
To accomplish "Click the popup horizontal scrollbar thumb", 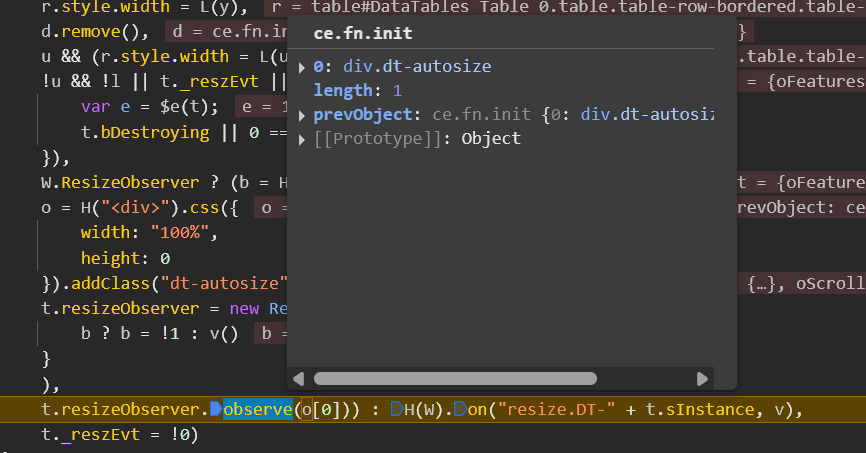I will pos(455,378).
